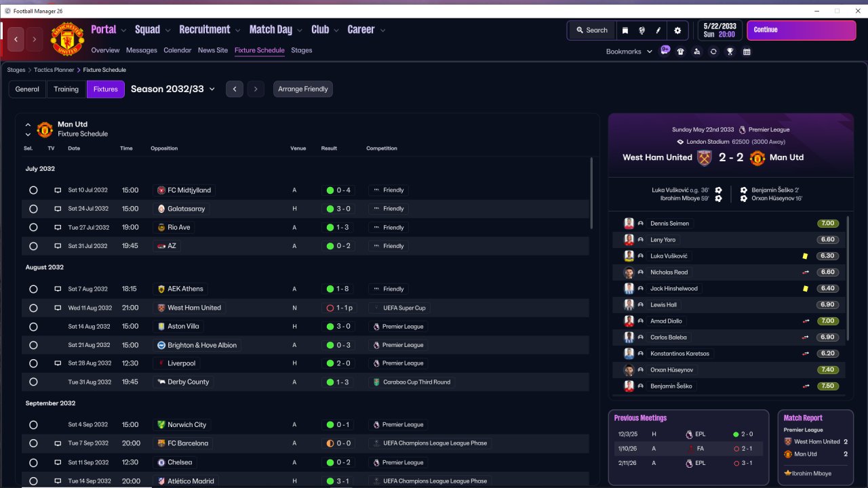Open the Season 2032/33 dropdown

coord(173,89)
